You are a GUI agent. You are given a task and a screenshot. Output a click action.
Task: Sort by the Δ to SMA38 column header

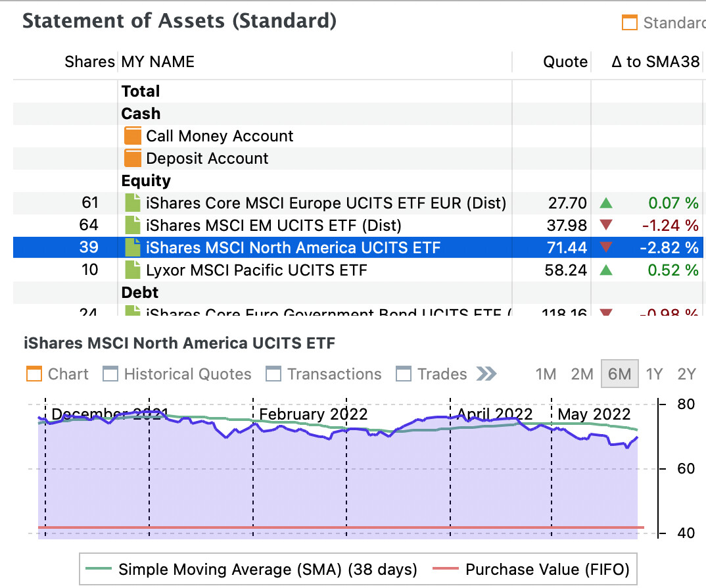coord(655,62)
